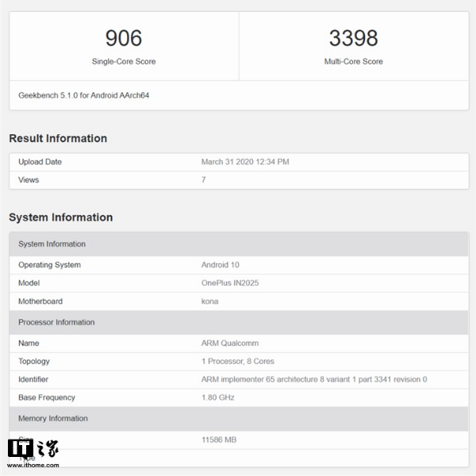Click the single-core score value 906
Image resolution: width=476 pixels, height=476 pixels.
coord(124,38)
